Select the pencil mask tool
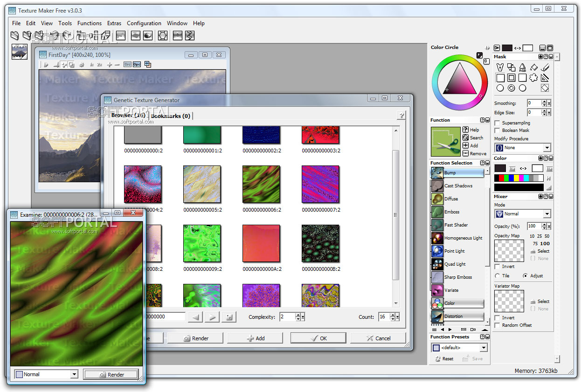 (x=545, y=67)
